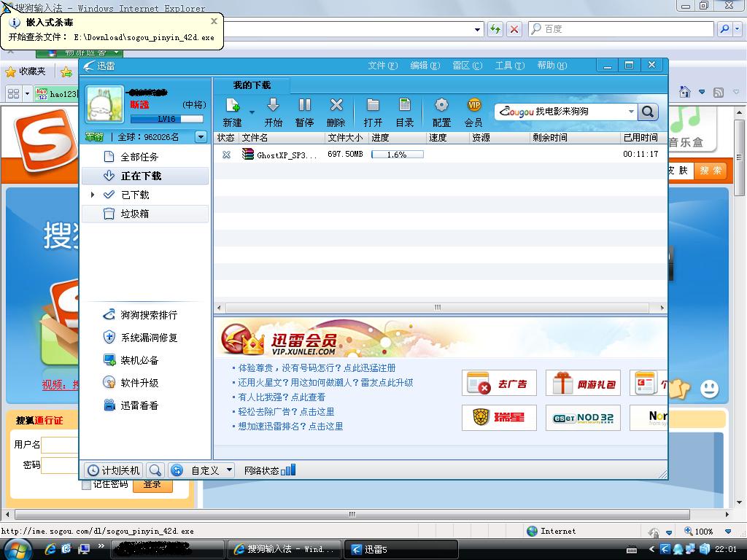Open the 自定义 speed dropdown

click(x=229, y=470)
